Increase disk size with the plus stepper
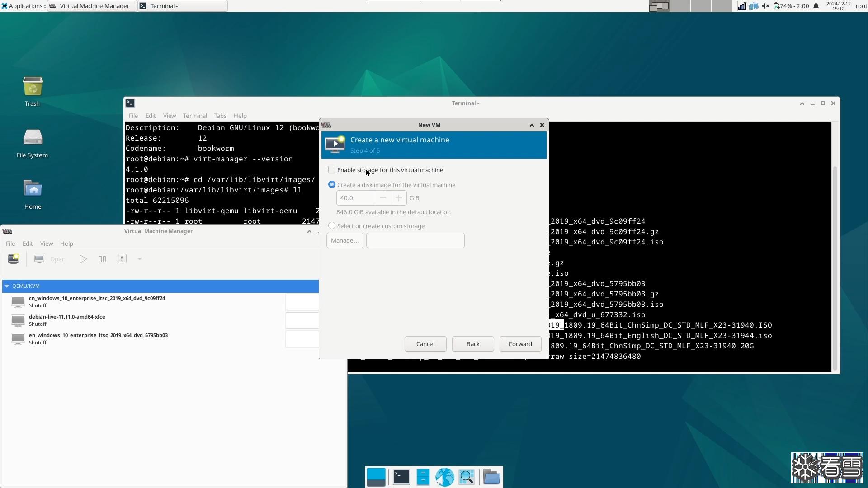868x488 pixels. pos(398,198)
